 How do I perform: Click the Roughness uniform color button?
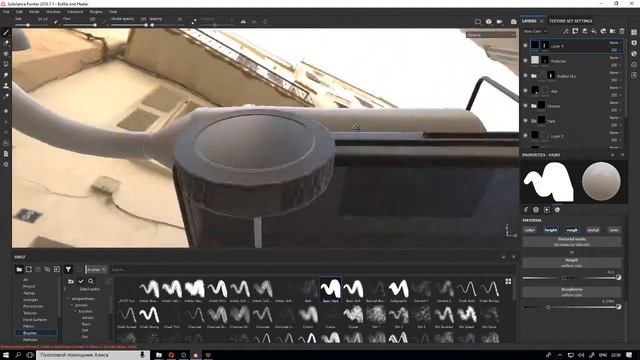coord(571,292)
